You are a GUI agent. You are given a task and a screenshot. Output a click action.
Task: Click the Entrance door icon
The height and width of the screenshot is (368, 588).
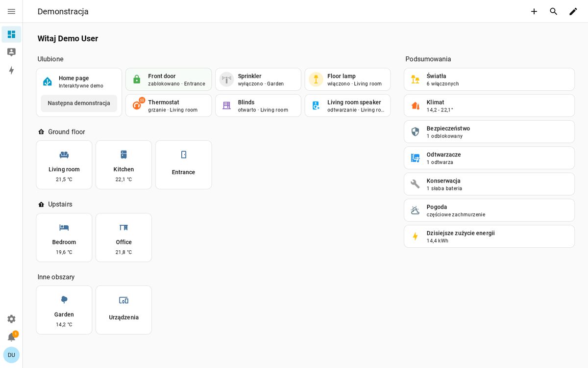pyautogui.click(x=184, y=155)
